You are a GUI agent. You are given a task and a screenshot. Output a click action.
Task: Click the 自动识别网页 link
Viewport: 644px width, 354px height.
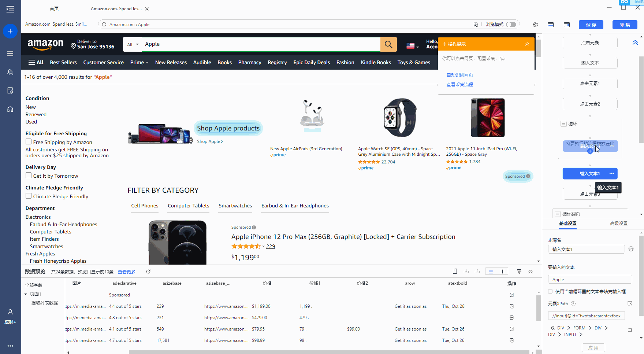(460, 75)
